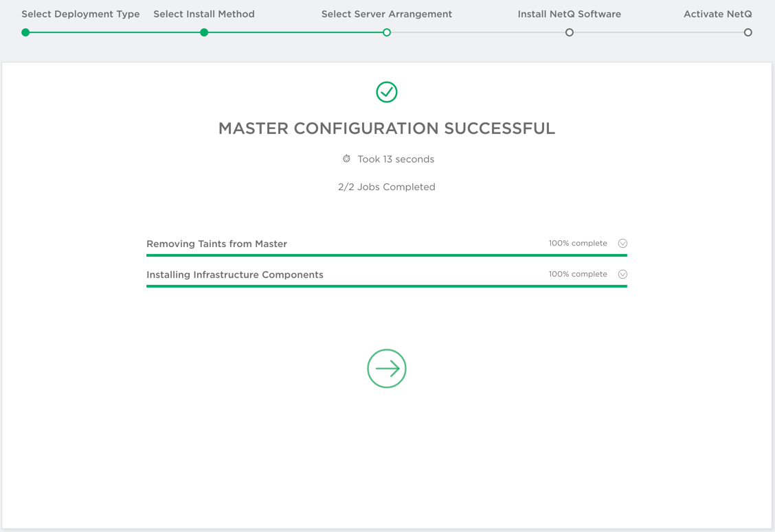
Task: Click the Removing Taints progress bar
Action: [386, 255]
